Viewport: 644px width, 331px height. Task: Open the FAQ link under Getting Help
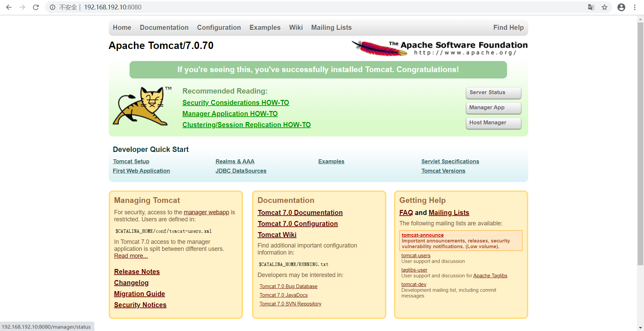[x=406, y=213]
